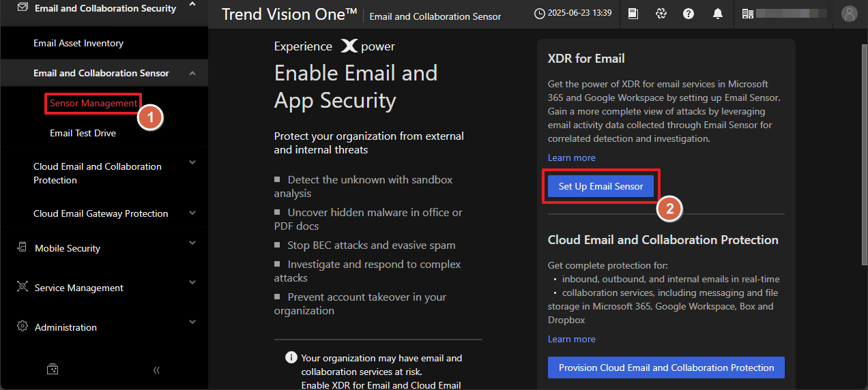Screen dimensions: 868x390
Task: Expand Cloud Email and Collaboration Protection menu
Action: [x=192, y=162]
